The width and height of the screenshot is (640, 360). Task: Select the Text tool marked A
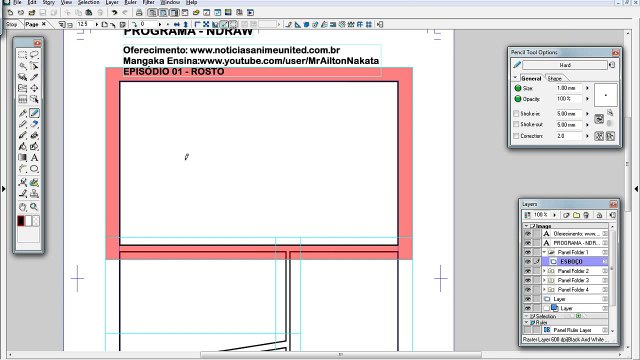[x=34, y=157]
